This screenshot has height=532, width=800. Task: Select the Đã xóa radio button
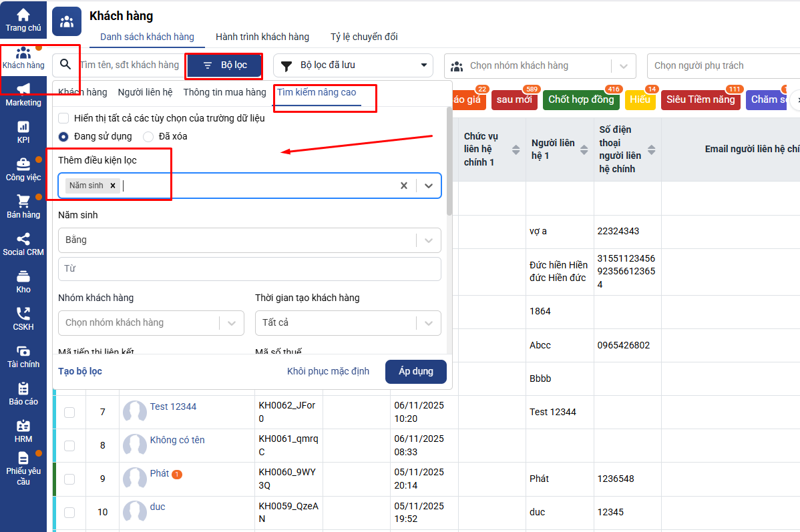coord(148,136)
